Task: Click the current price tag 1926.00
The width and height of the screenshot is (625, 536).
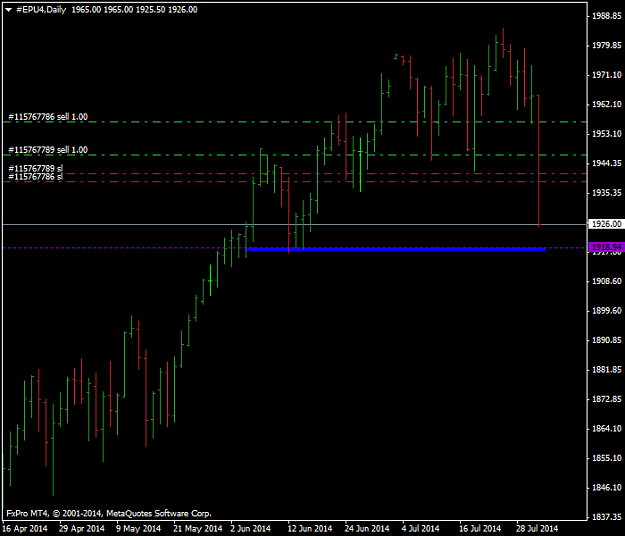Action: tap(606, 224)
